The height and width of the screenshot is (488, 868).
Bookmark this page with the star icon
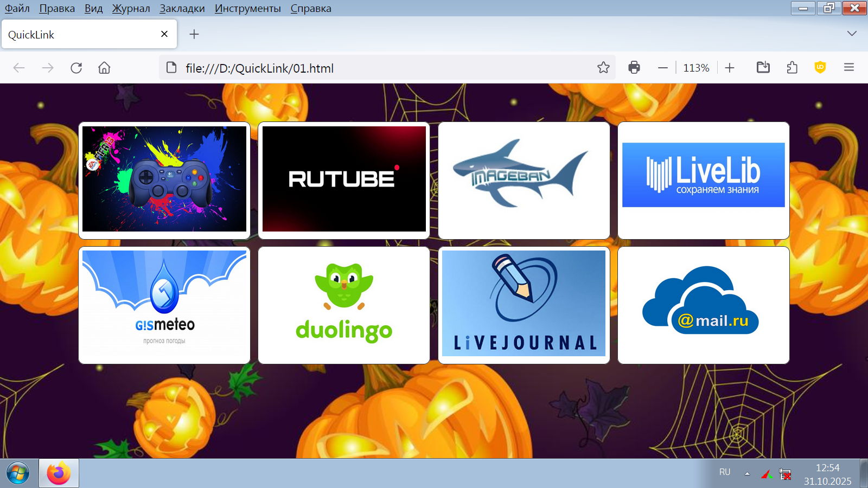tap(603, 68)
